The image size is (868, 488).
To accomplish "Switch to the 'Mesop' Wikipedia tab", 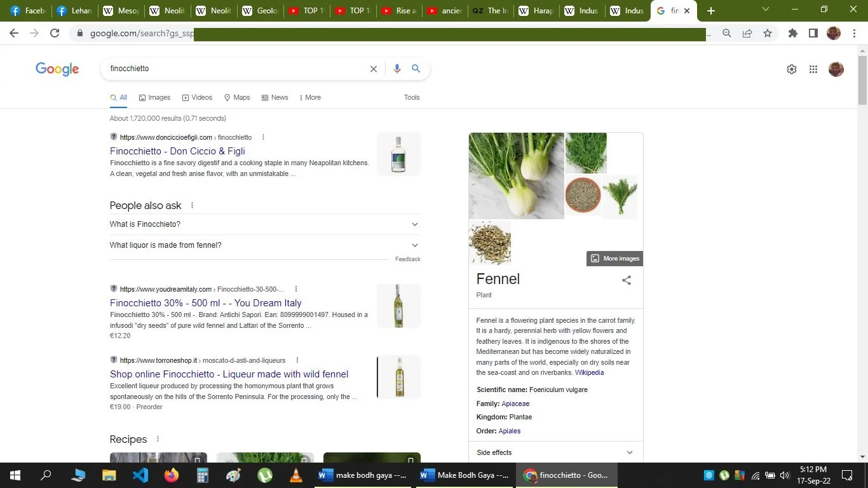I will click(x=121, y=11).
